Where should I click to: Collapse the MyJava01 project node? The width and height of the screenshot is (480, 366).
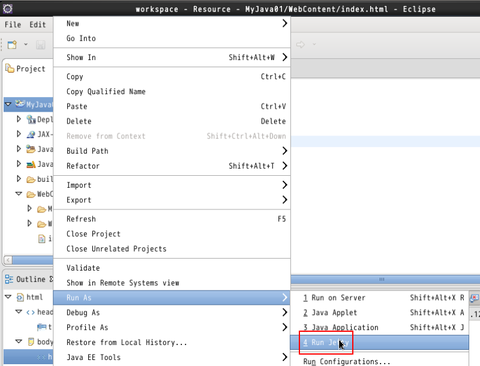8,104
